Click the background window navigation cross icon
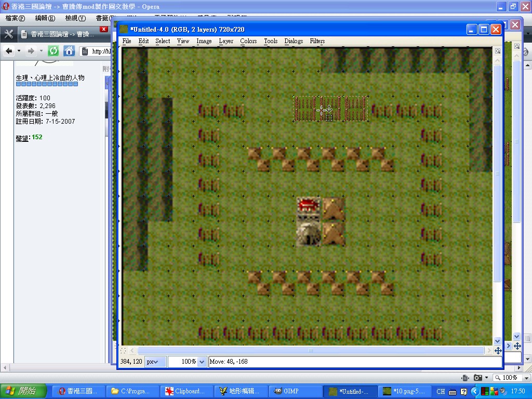 pyautogui.click(x=517, y=346)
